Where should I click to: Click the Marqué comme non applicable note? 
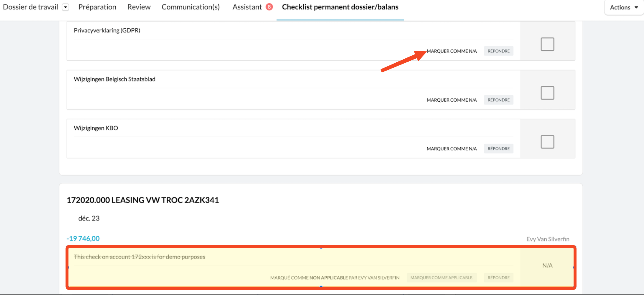[335, 278]
